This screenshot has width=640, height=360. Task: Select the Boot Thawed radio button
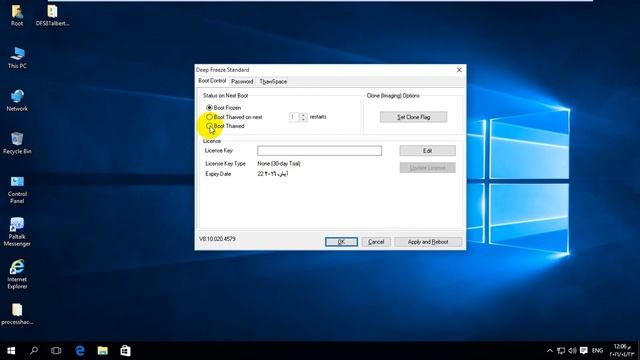pyautogui.click(x=209, y=126)
